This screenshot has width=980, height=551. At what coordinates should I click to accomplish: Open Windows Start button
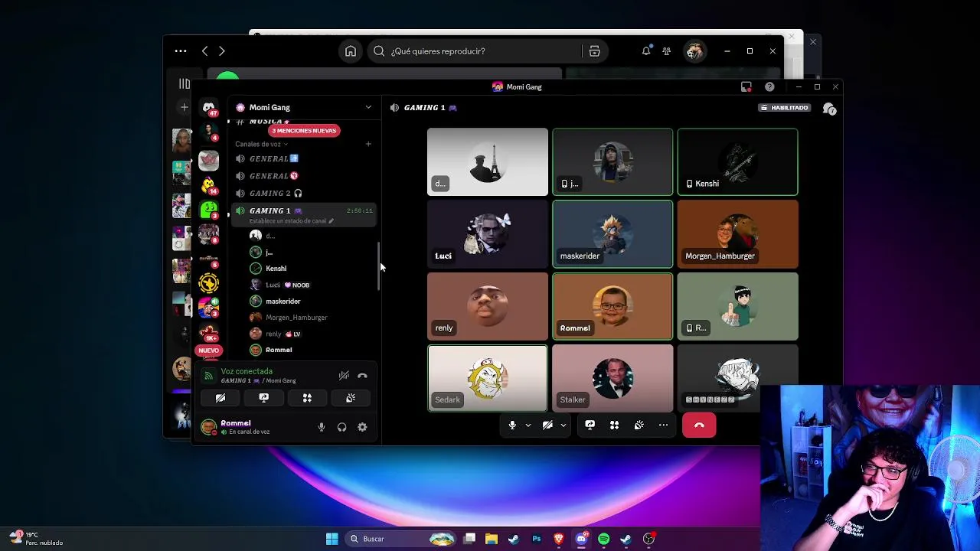[x=332, y=539]
